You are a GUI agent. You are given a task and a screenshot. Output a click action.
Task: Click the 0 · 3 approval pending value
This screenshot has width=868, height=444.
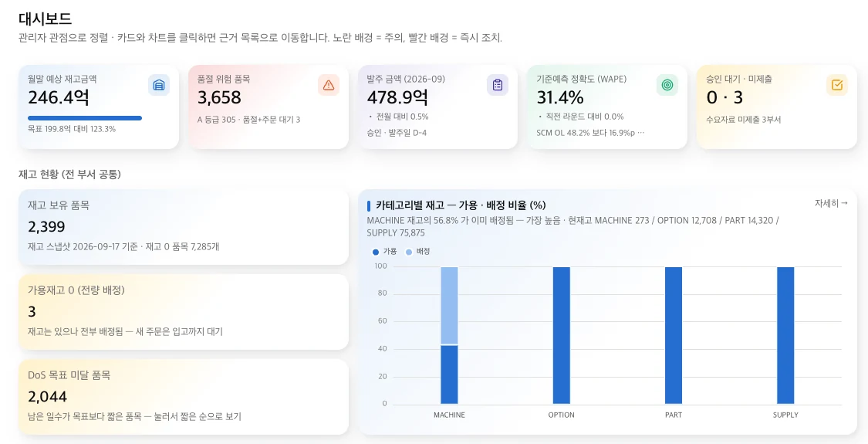[724, 97]
